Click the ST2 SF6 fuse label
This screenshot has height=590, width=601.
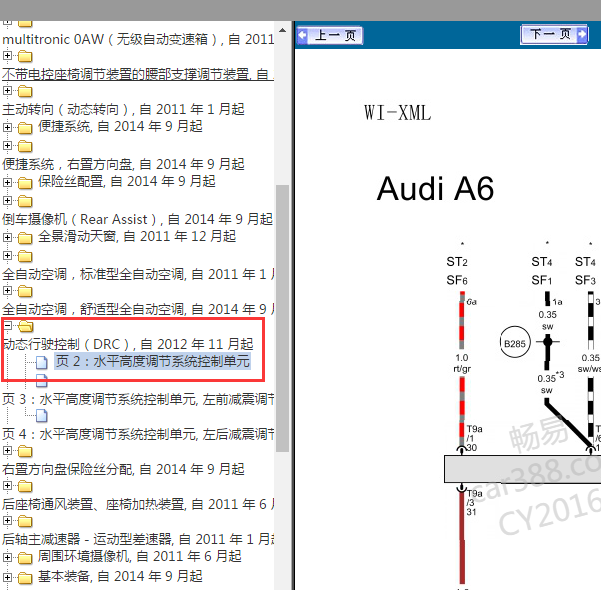(457, 271)
